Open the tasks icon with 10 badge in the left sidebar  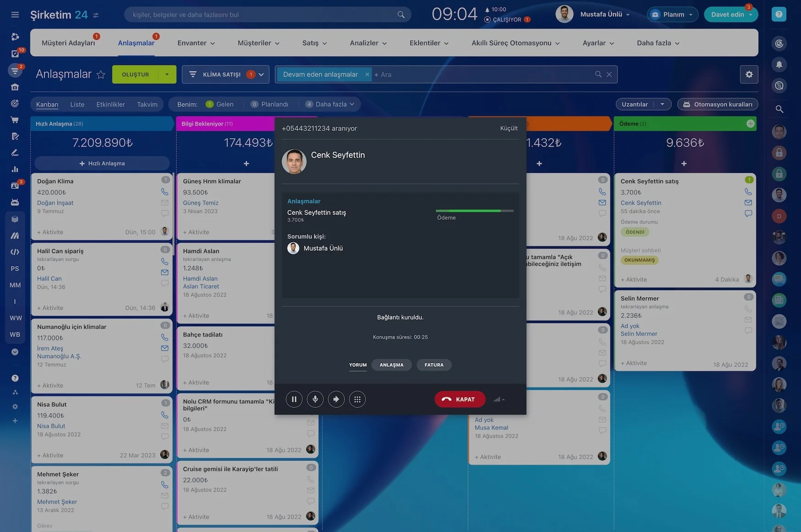click(15, 54)
